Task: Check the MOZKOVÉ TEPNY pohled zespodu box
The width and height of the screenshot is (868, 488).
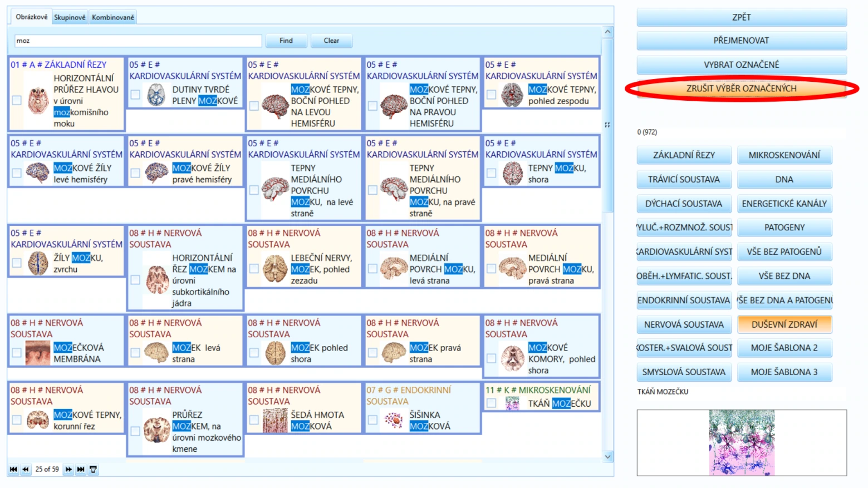Action: click(x=491, y=95)
